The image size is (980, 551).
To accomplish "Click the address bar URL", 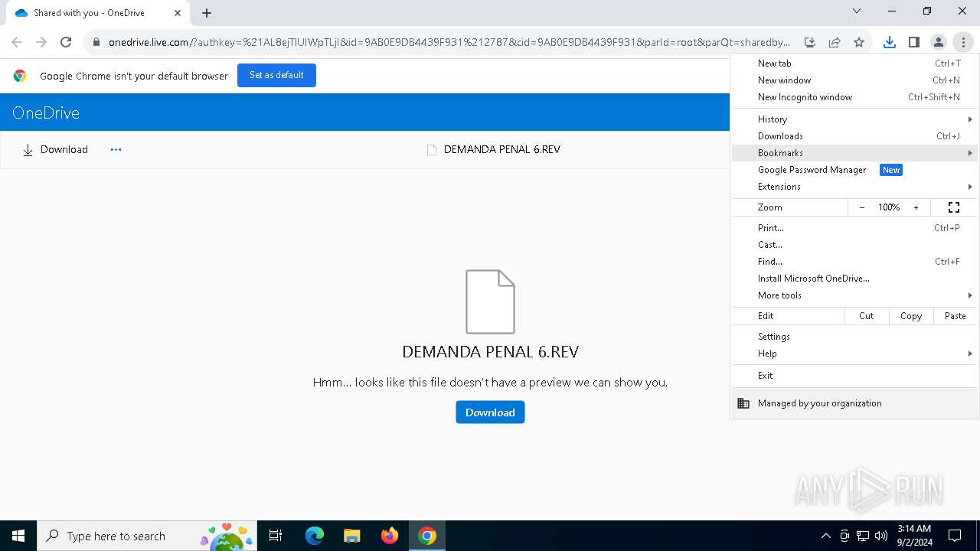I will tap(449, 42).
